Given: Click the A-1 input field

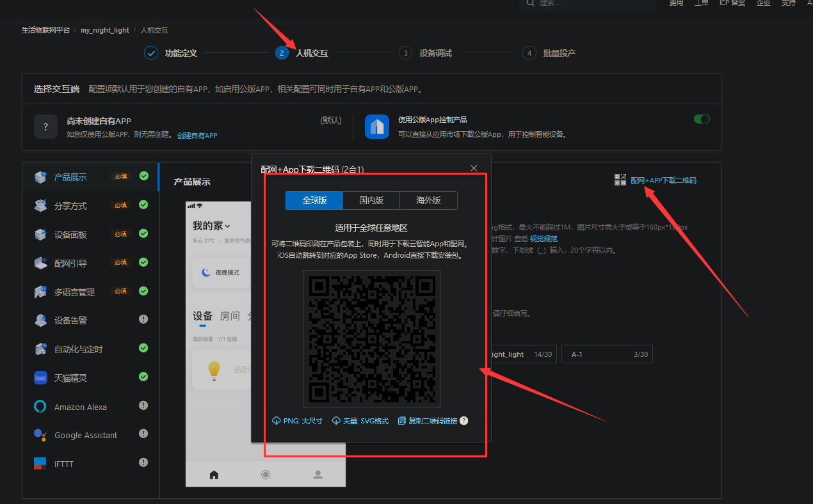Looking at the screenshot, I should (x=608, y=354).
